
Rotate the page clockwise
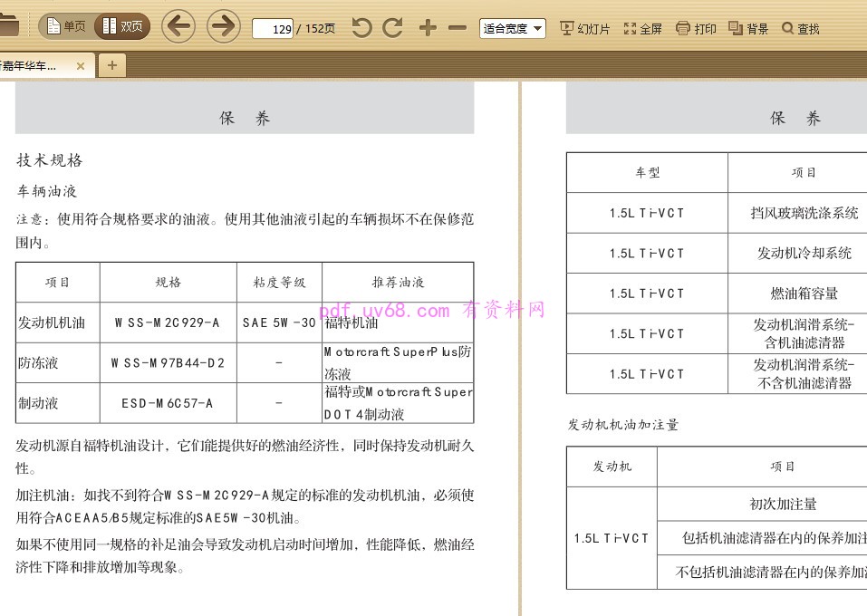tap(392, 28)
